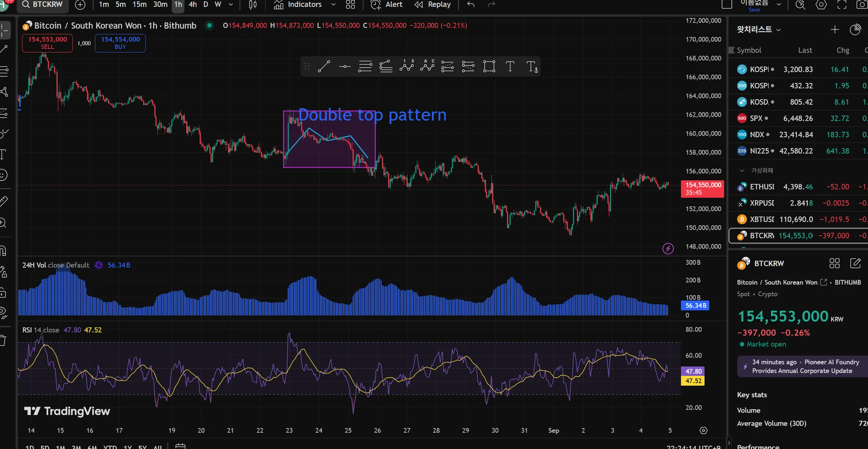Click the market status green dot
This screenshot has width=868, height=449.
coord(742,344)
